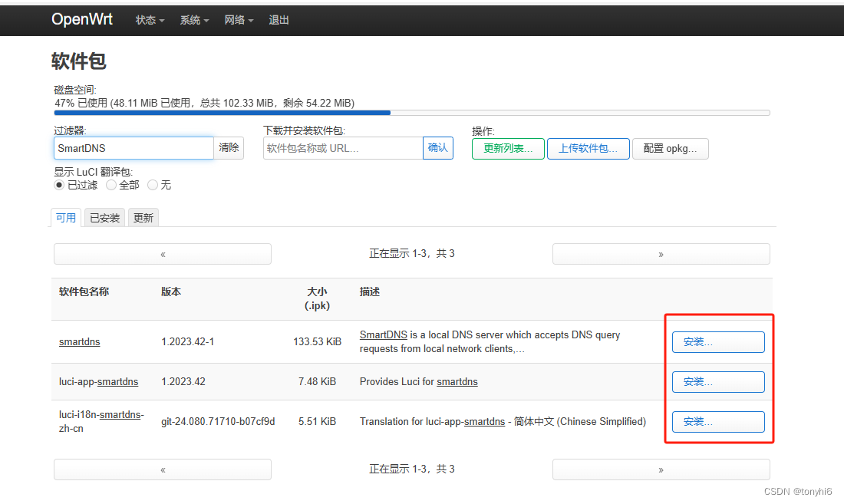
Task: Click the 确认 install button
Action: coord(437,148)
